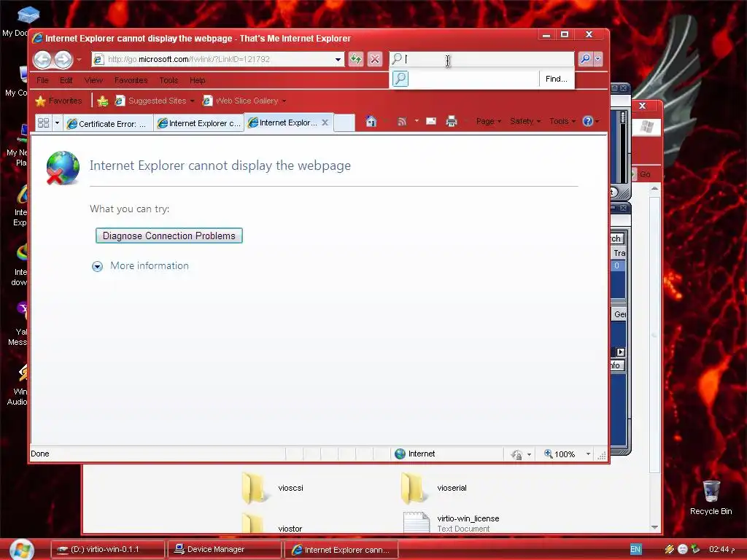This screenshot has height=560, width=747.
Task: Open the Help menu
Action: tap(197, 80)
